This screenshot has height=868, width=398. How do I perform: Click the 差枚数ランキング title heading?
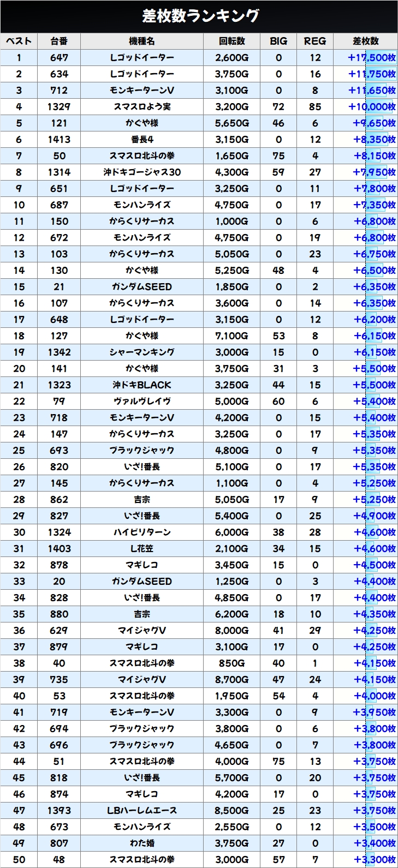tap(200, 16)
